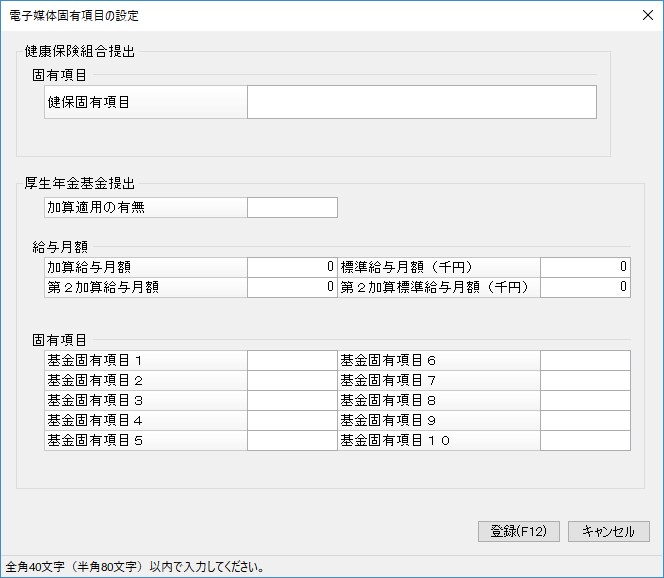Click the 基金固有項目5 input field
The width and height of the screenshot is (664, 578).
tap(292, 440)
